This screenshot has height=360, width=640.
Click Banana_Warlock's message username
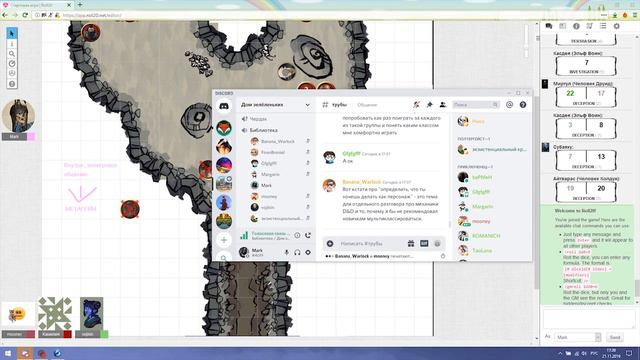click(362, 182)
